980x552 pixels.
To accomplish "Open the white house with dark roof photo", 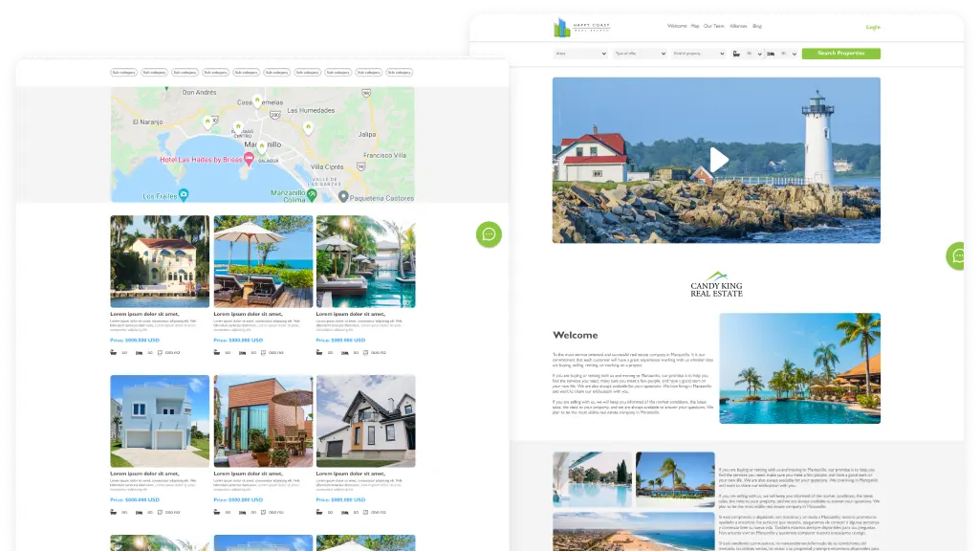I will [x=365, y=421].
